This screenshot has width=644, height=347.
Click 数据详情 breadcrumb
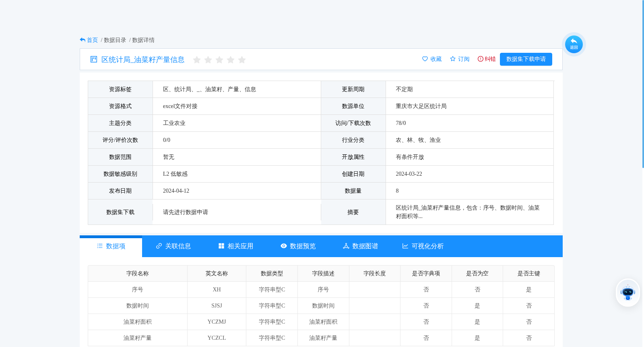(143, 40)
